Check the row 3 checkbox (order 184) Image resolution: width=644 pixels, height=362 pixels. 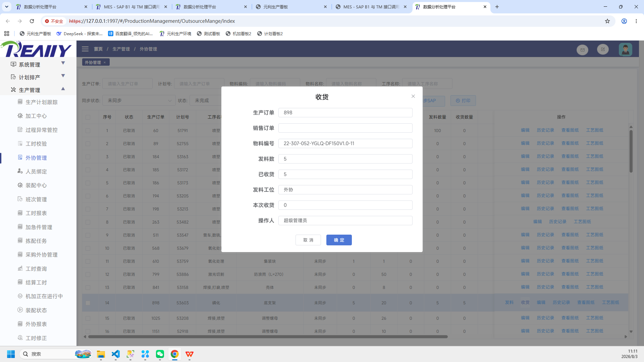pos(88,157)
